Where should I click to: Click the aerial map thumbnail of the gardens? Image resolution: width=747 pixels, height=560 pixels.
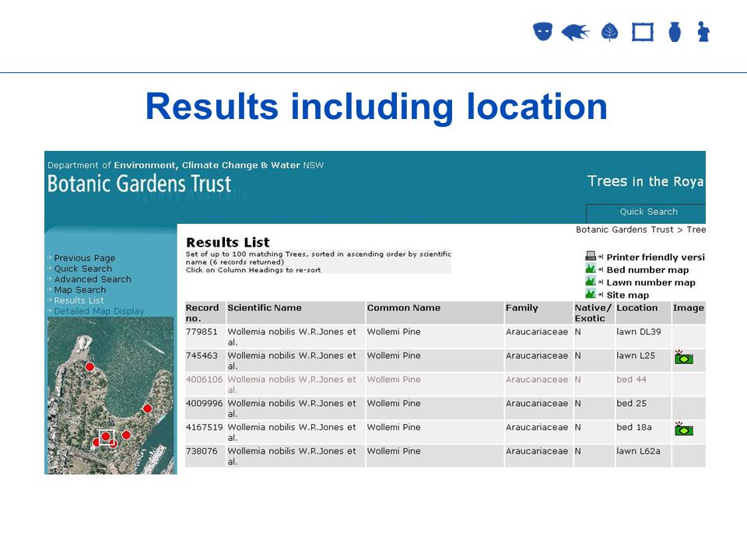110,395
